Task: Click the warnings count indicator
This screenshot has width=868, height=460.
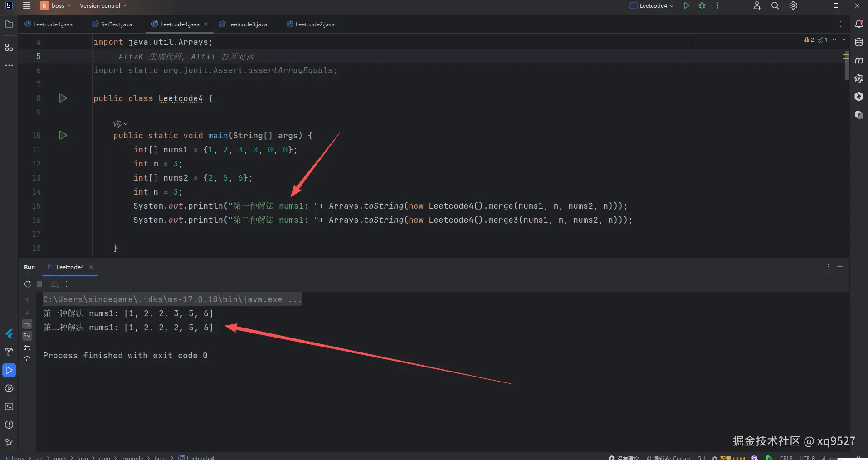Action: click(x=809, y=40)
